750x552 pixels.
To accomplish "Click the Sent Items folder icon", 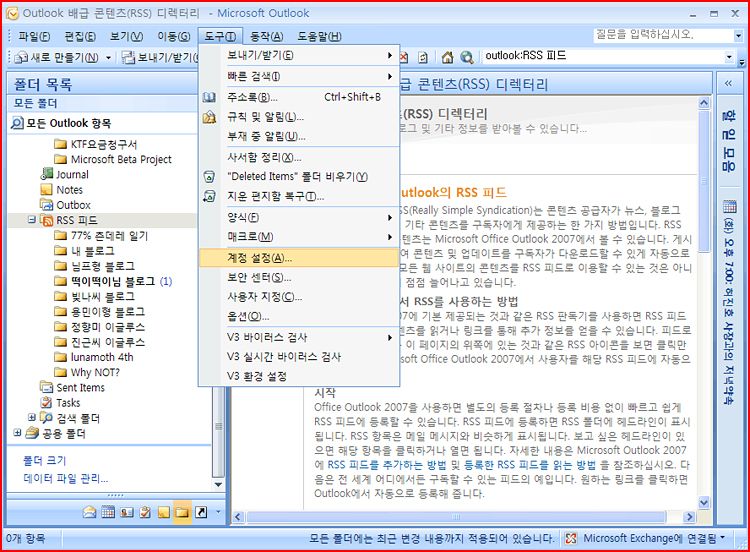I will click(47, 387).
